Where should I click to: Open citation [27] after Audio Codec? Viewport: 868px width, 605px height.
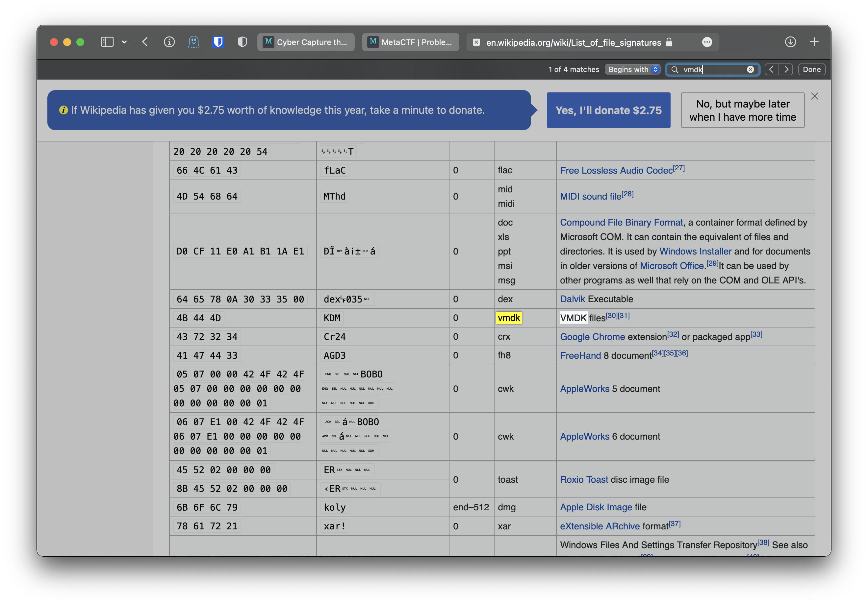(x=679, y=168)
